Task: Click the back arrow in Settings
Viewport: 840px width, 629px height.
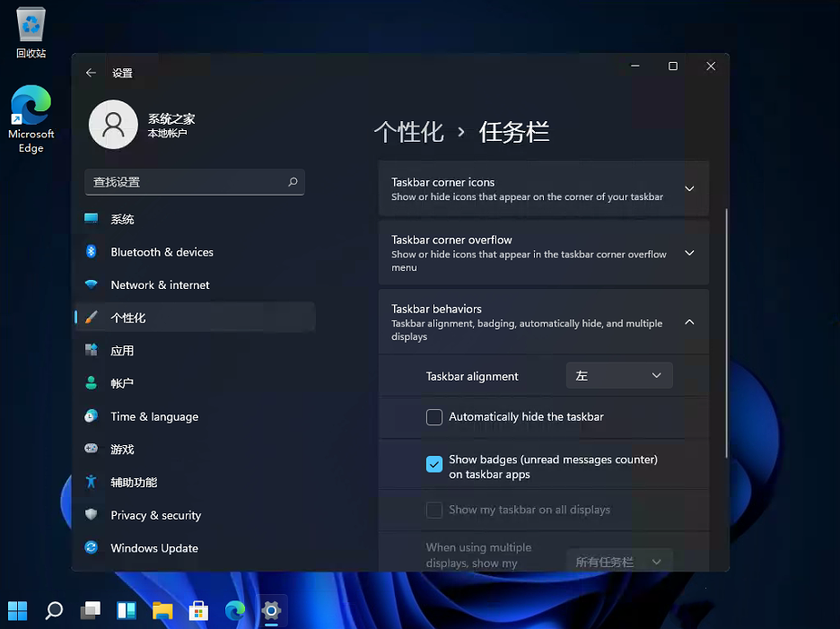Action: [x=91, y=73]
